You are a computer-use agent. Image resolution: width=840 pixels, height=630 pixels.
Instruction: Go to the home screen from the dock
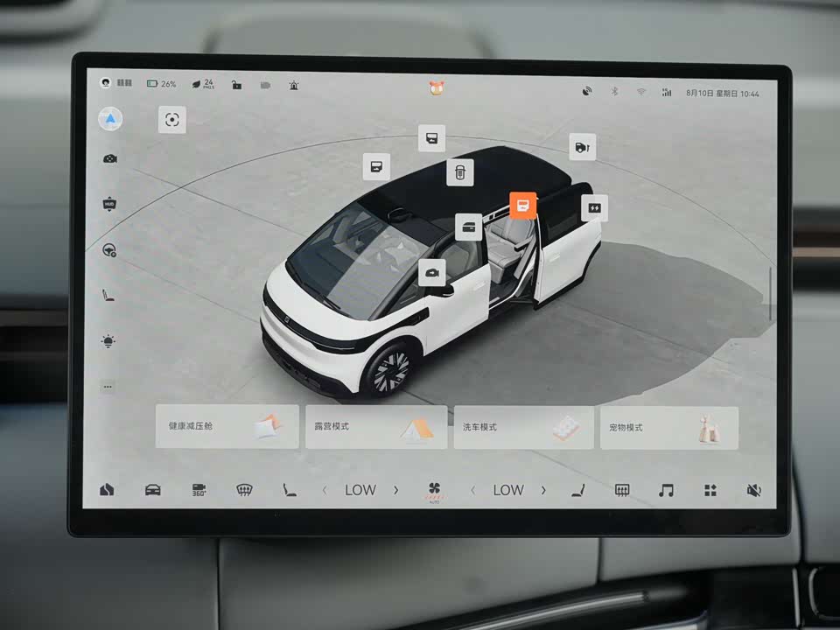(x=107, y=490)
